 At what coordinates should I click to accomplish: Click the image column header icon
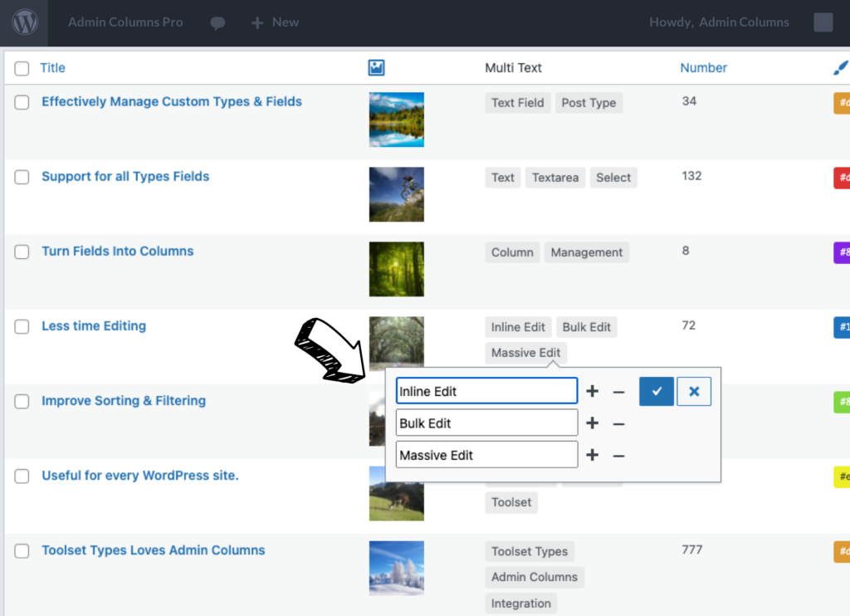(376, 68)
